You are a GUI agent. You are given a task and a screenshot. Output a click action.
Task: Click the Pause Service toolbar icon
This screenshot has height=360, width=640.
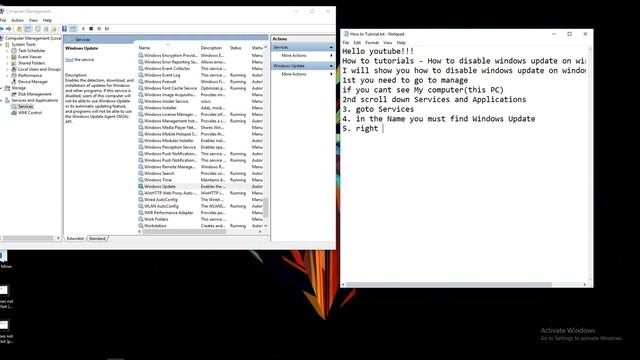coord(99,29)
